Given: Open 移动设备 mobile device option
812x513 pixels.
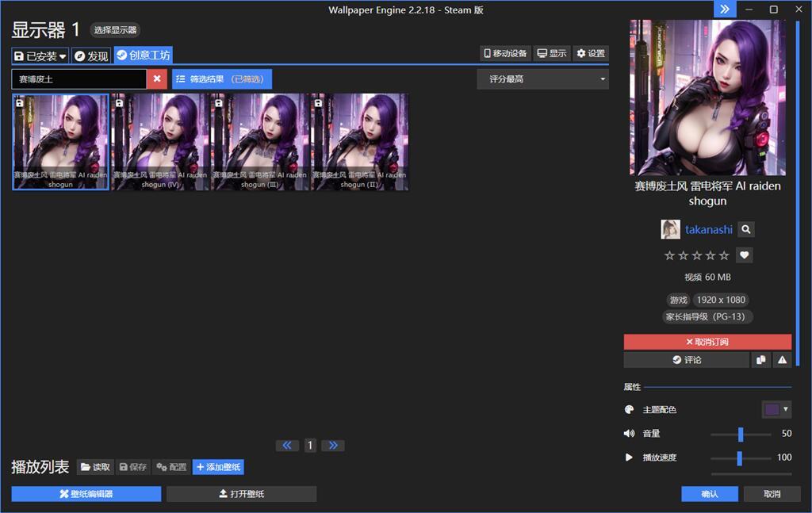Looking at the screenshot, I should (505, 53).
